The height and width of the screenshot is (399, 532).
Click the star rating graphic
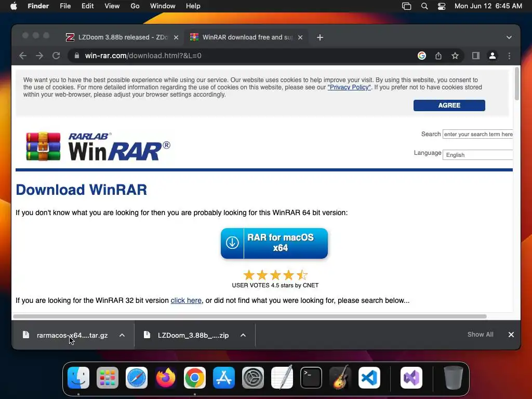pos(275,275)
